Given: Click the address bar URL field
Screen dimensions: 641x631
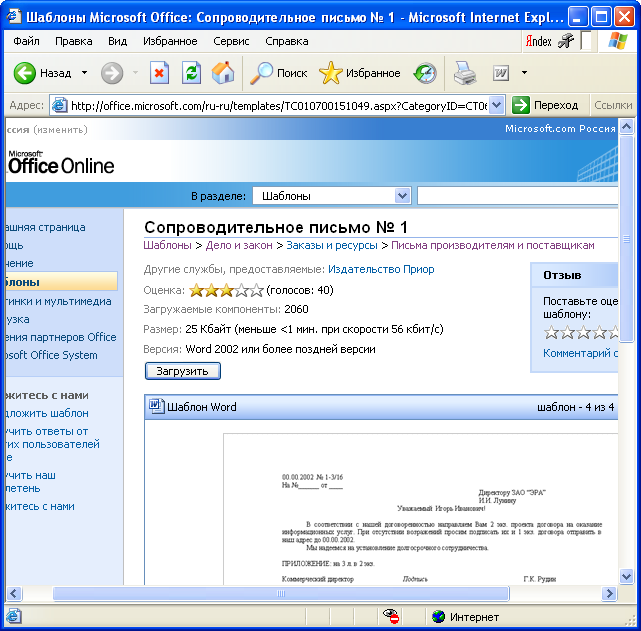Looking at the screenshot, I should coord(279,106).
